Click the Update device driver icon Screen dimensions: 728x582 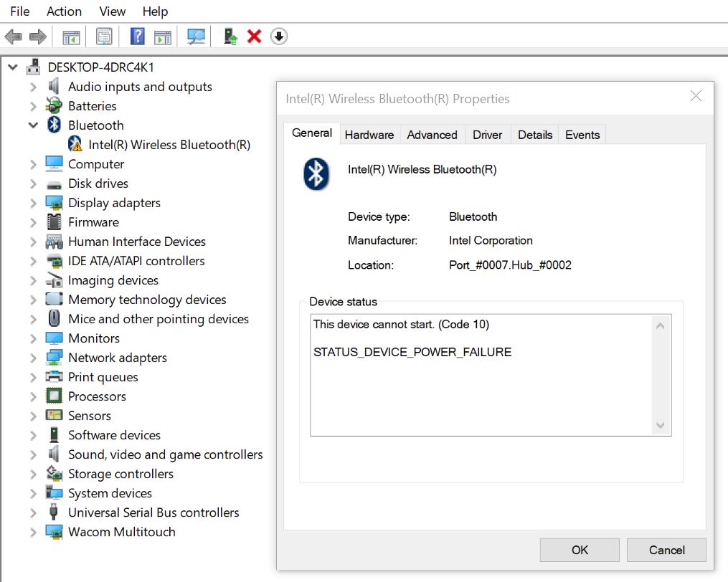pos(230,37)
